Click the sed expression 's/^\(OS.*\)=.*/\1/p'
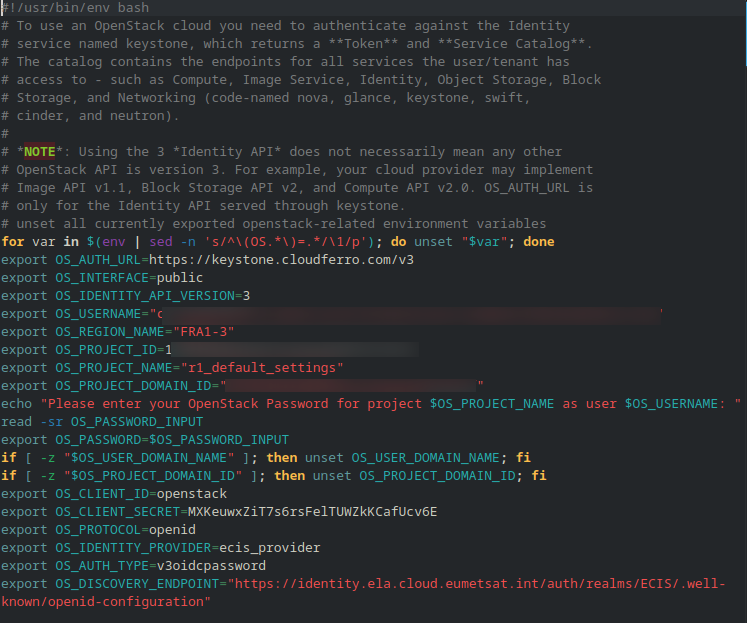Image resolution: width=747 pixels, height=623 pixels. (x=285, y=242)
